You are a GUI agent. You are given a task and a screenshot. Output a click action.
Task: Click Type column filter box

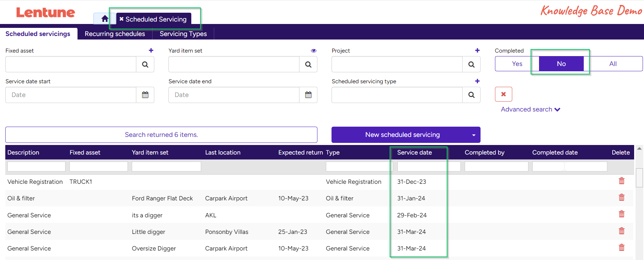[359, 167]
